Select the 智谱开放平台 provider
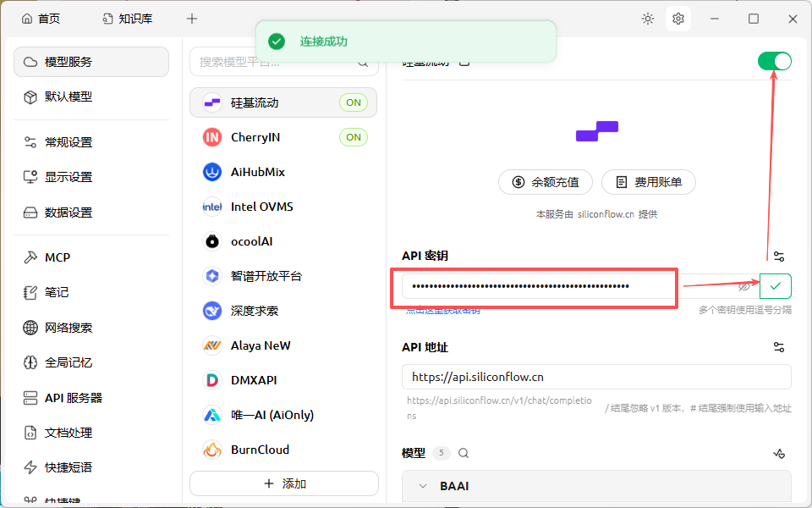This screenshot has width=812, height=508. click(x=283, y=276)
